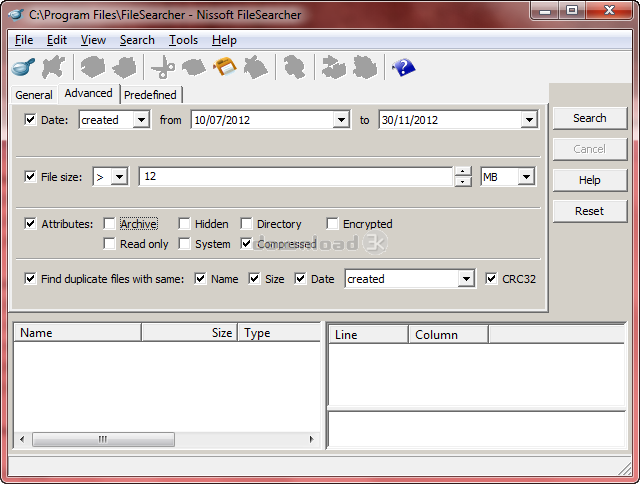Click greyed toolbar icon right of the scissors
This screenshot has height=484, width=640.
tap(194, 67)
